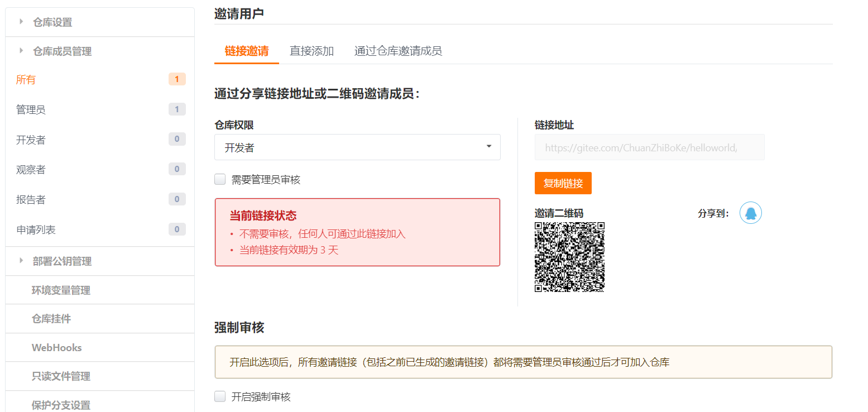
Task: Click the invitation QR code image
Action: (569, 257)
